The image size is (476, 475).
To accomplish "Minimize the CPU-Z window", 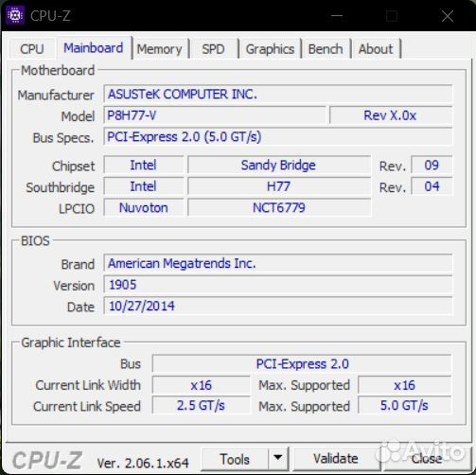I will (x=337, y=15).
